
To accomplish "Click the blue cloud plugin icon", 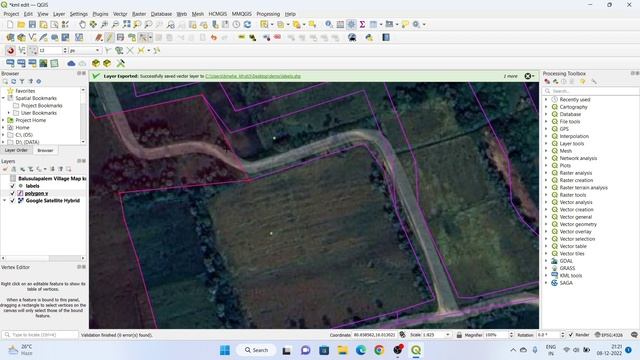I will pyautogui.click(x=71, y=63).
